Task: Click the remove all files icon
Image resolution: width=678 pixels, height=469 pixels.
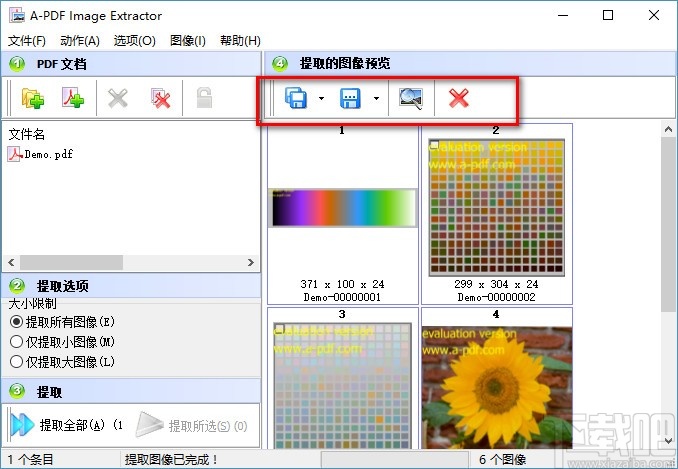Action: click(x=160, y=98)
